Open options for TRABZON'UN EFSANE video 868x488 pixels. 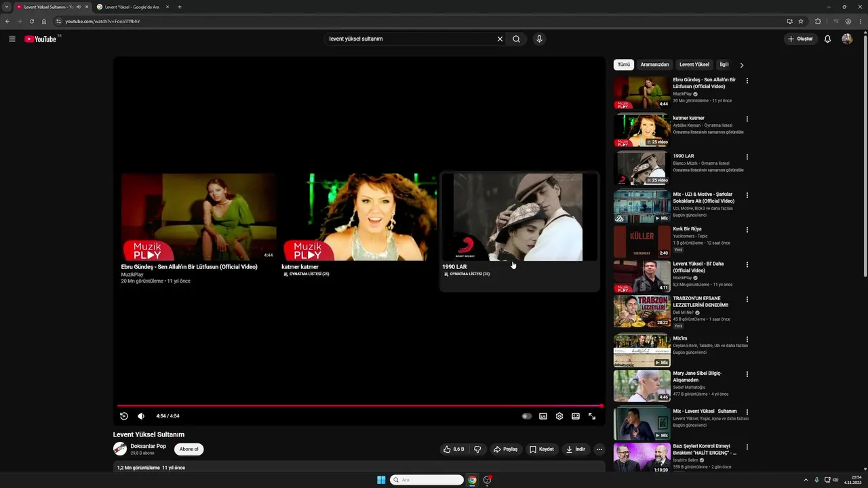pos(747,299)
